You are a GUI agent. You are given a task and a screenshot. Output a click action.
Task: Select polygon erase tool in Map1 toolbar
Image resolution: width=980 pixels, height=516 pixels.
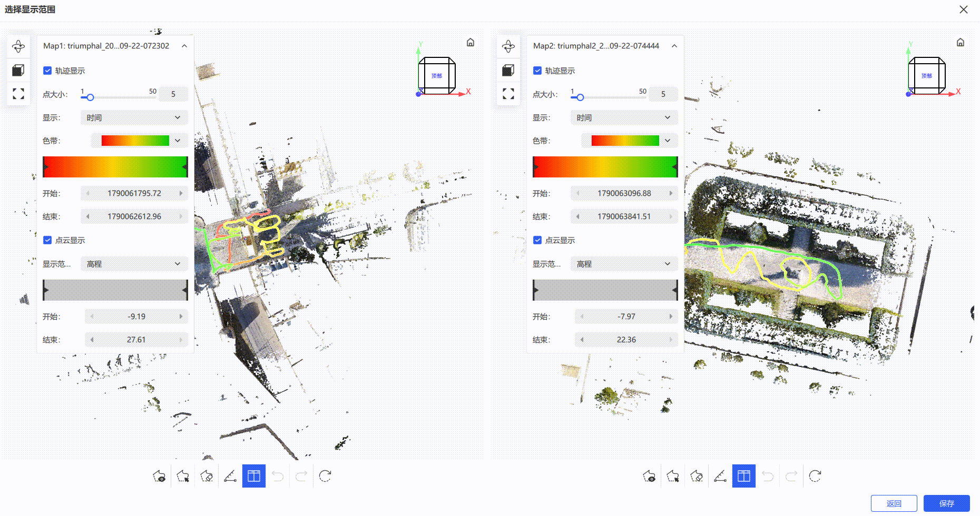[207, 476]
